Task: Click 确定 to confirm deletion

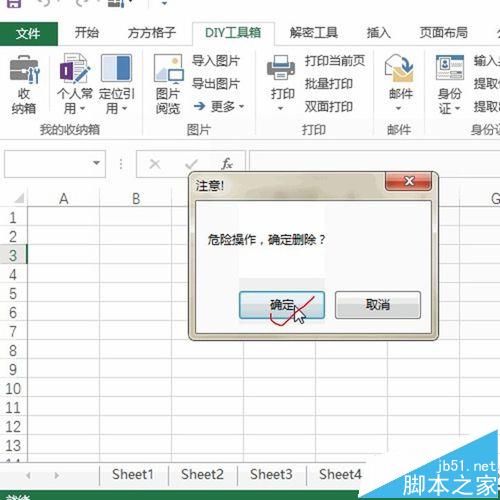Action: pos(282,305)
